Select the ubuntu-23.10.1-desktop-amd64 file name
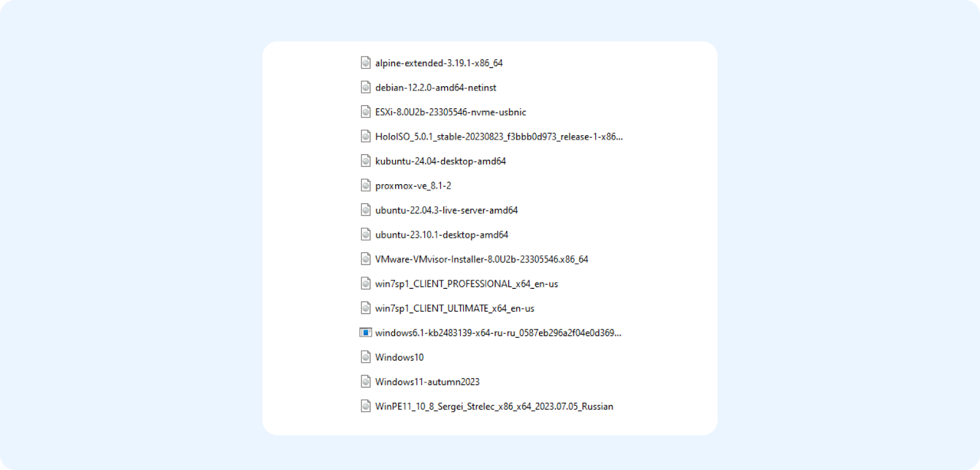Viewport: 980px width, 470px height. [442, 234]
